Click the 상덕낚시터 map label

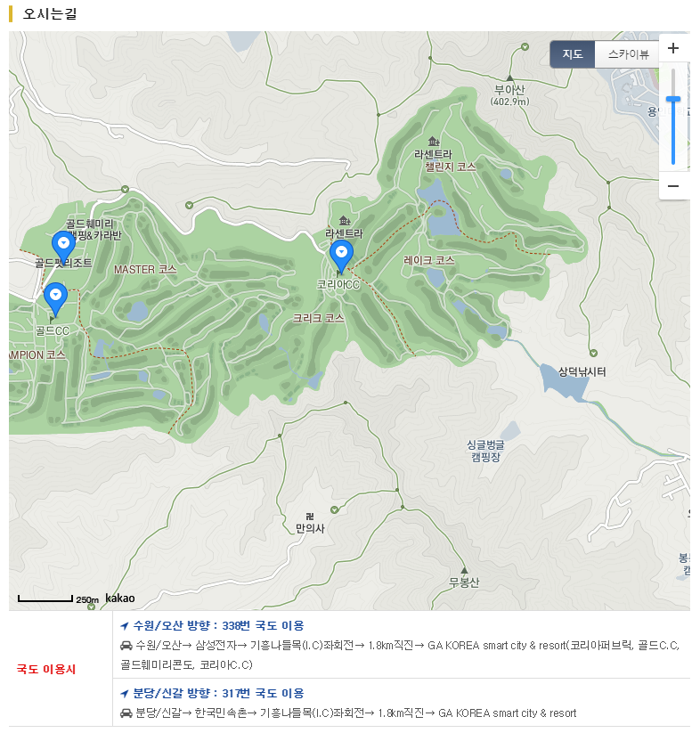582,371
